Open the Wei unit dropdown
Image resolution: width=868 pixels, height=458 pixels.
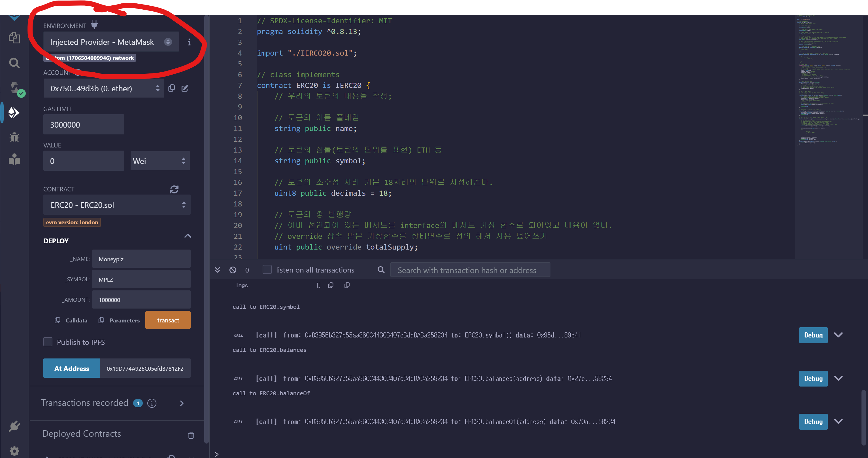160,161
